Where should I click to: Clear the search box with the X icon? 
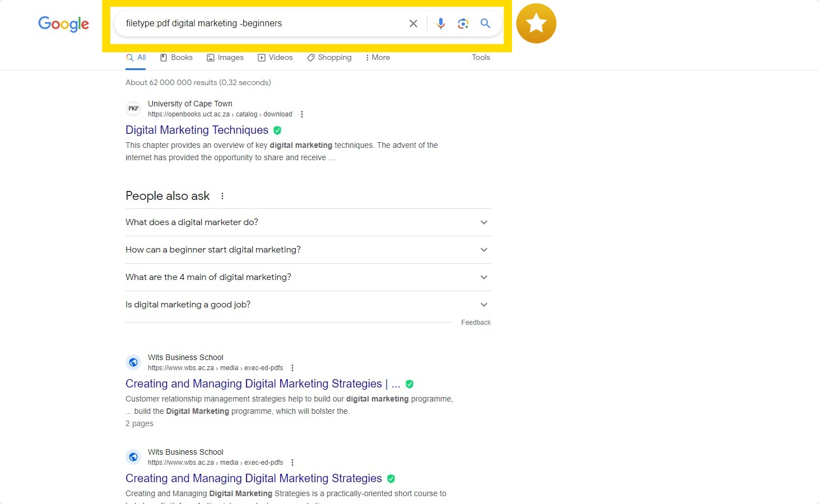[413, 24]
